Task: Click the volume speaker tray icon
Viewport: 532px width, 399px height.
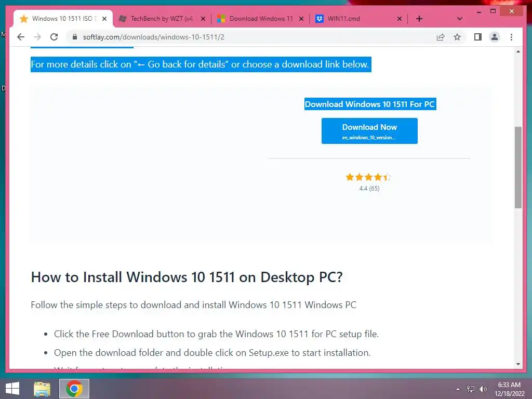Action: [483, 389]
